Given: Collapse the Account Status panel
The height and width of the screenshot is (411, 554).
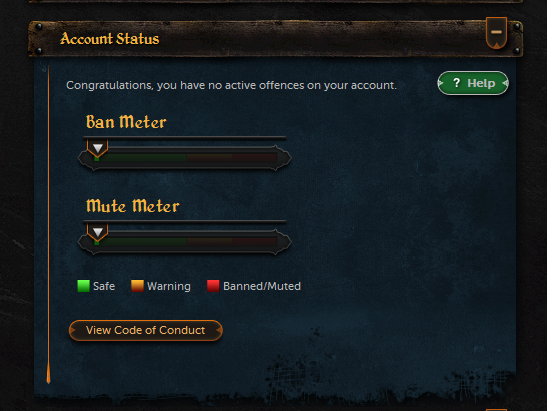Looking at the screenshot, I should [x=496, y=33].
